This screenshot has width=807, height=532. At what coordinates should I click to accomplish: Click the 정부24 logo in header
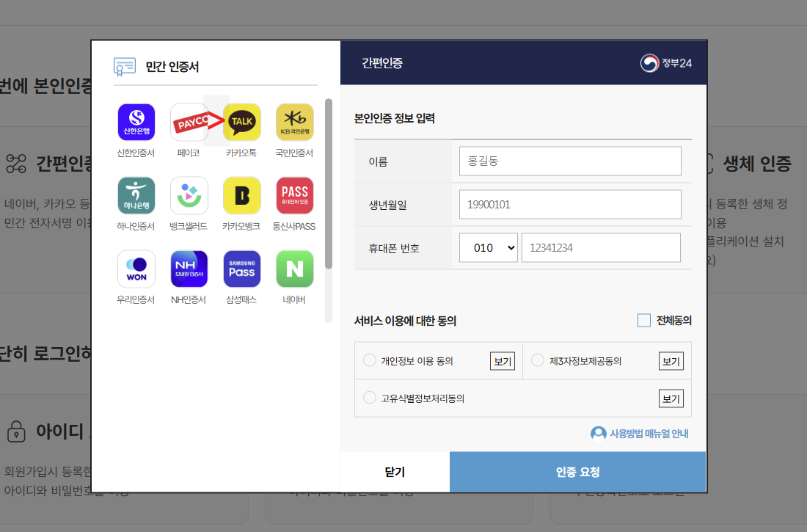[x=666, y=63]
